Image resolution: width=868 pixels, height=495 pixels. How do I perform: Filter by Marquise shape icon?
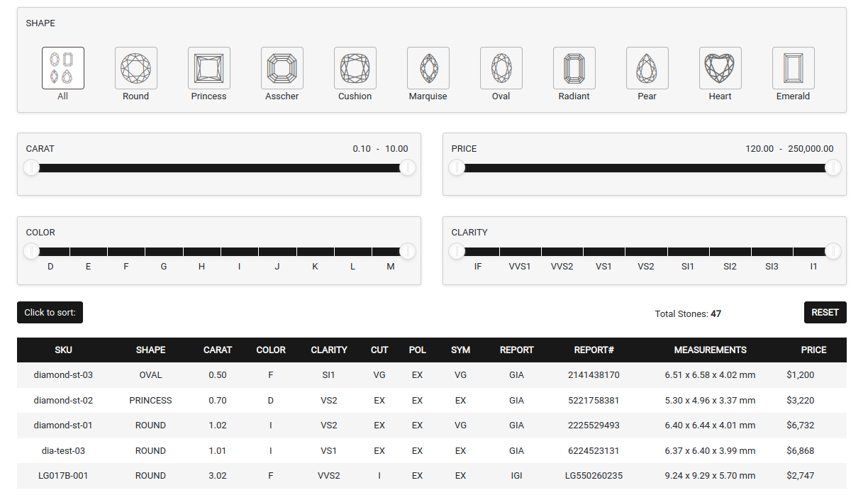pos(428,69)
